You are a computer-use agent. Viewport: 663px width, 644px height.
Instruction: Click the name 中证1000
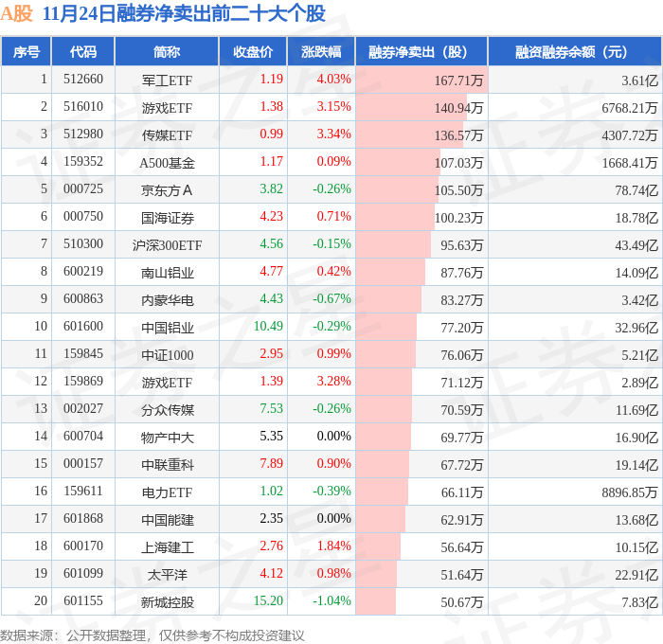click(x=168, y=355)
